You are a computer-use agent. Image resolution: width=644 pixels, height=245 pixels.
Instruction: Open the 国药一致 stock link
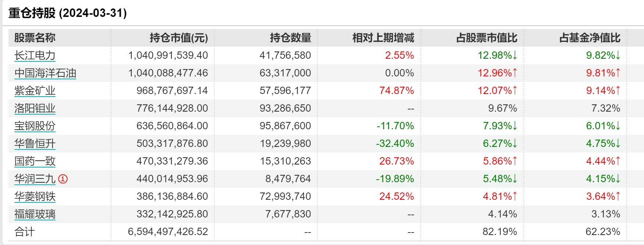click(35, 161)
